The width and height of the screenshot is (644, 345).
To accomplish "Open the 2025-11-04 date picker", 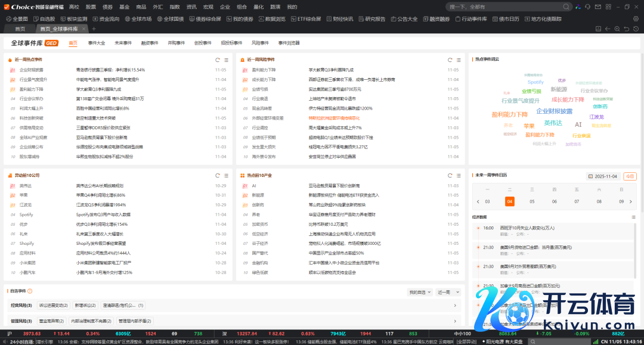I will pos(603,176).
